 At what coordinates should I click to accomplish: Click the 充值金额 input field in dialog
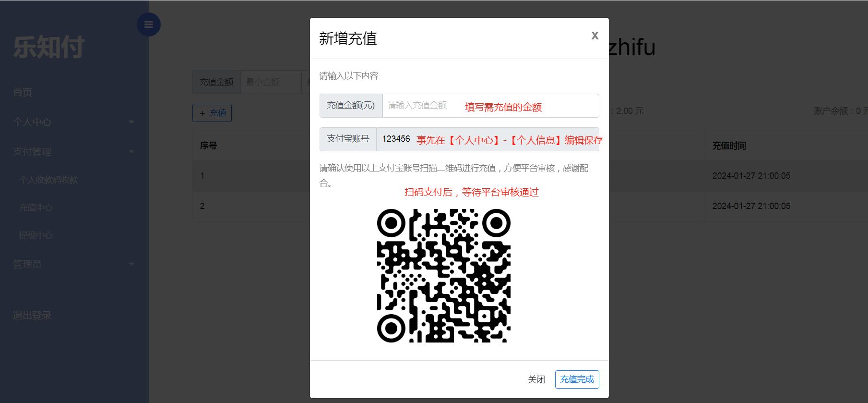click(490, 106)
